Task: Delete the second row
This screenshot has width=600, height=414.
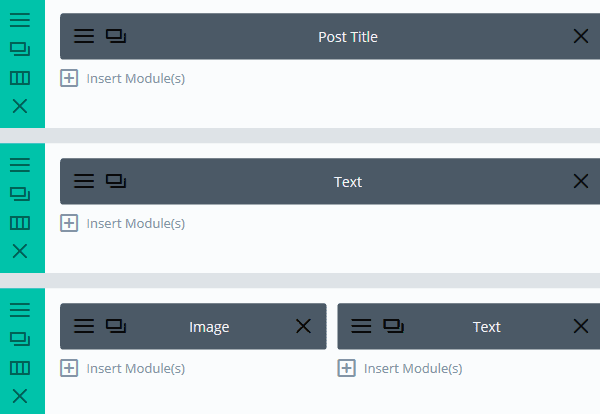Action: click(20, 251)
